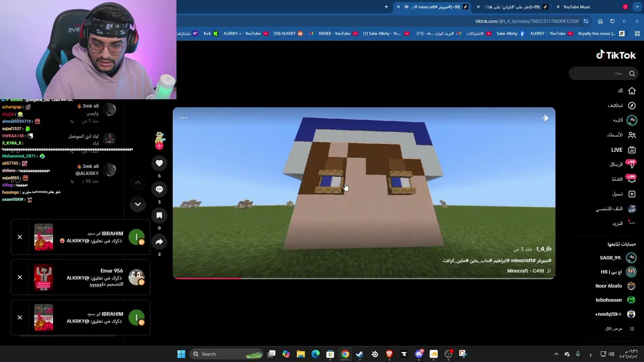
Task: Click the tiktok.com address bar
Action: pyautogui.click(x=527, y=21)
